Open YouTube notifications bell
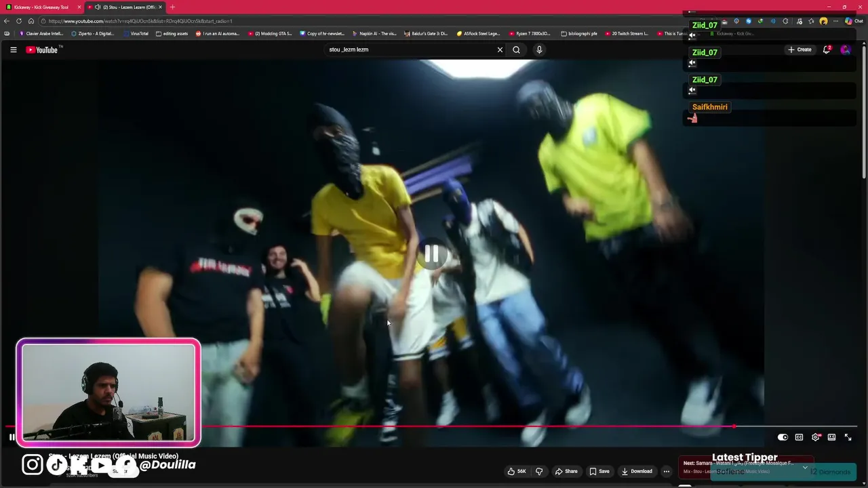The image size is (868, 488). click(827, 49)
